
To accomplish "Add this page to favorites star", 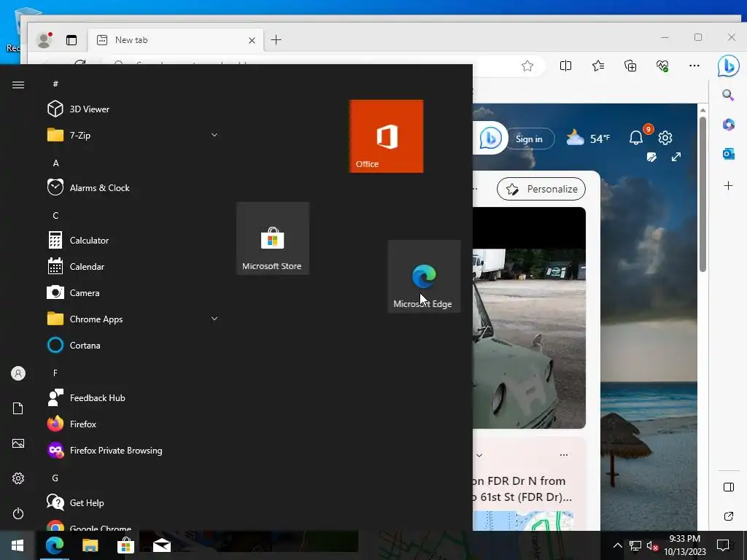I will coord(527,66).
